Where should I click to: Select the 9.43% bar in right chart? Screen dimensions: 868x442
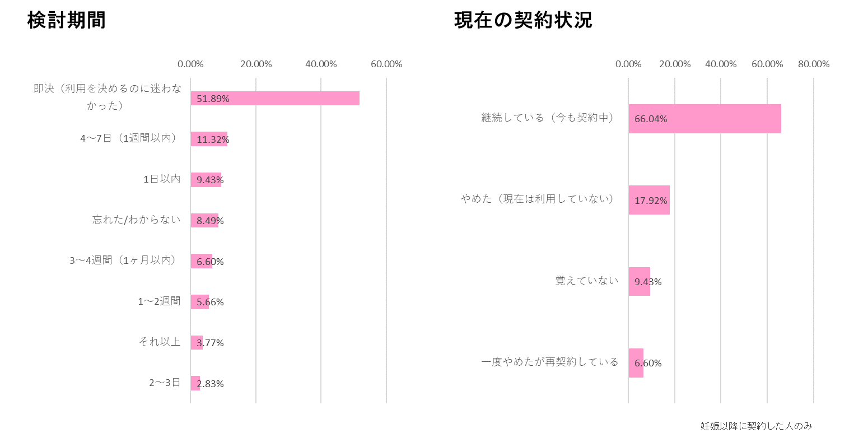coord(639,281)
